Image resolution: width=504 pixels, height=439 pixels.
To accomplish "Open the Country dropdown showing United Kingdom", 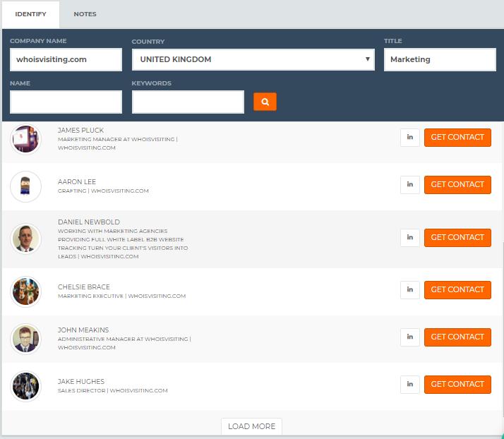I will tap(253, 59).
